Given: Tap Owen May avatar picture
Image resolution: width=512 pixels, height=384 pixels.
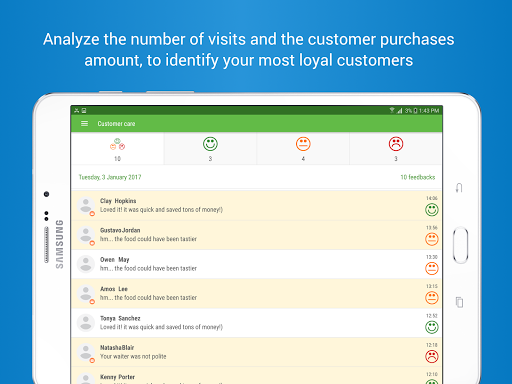Looking at the screenshot, I should (x=86, y=264).
